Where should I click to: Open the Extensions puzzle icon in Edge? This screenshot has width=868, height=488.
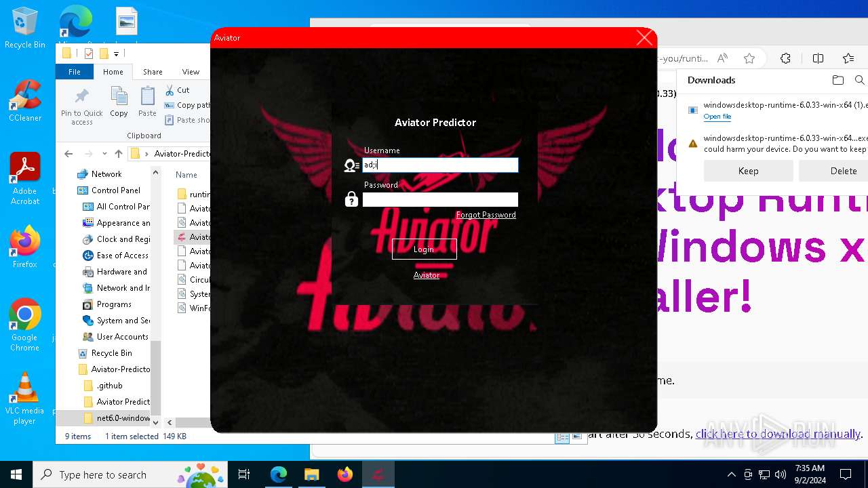pyautogui.click(x=785, y=58)
